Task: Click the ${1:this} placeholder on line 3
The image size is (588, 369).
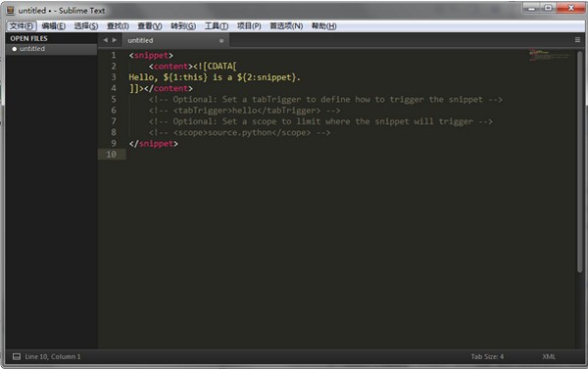Action: tap(185, 77)
